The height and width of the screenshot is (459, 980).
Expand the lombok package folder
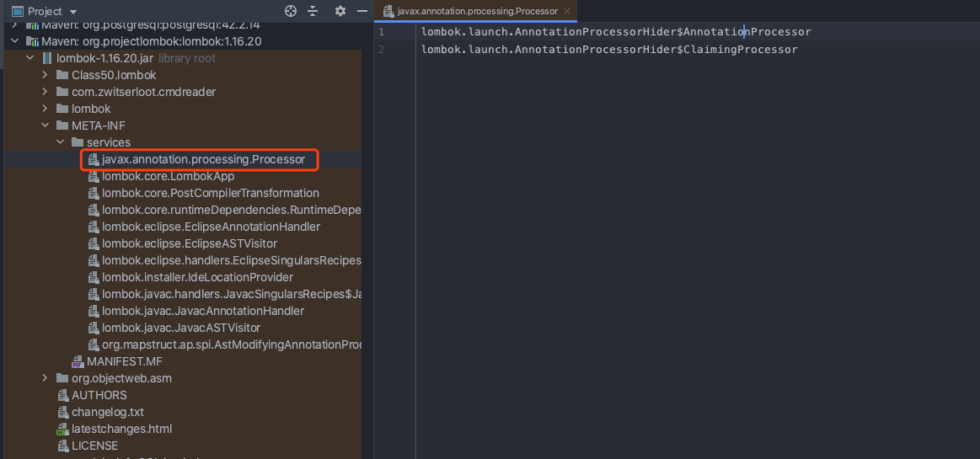(x=45, y=109)
